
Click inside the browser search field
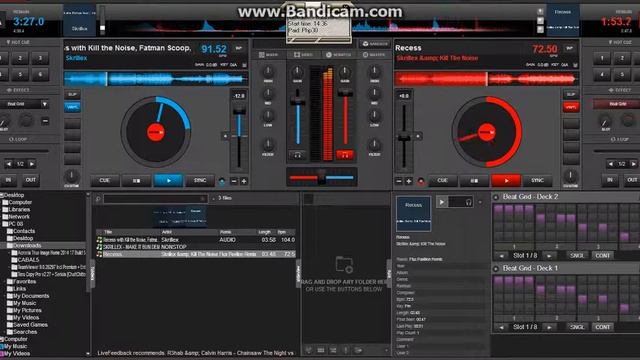[155, 199]
